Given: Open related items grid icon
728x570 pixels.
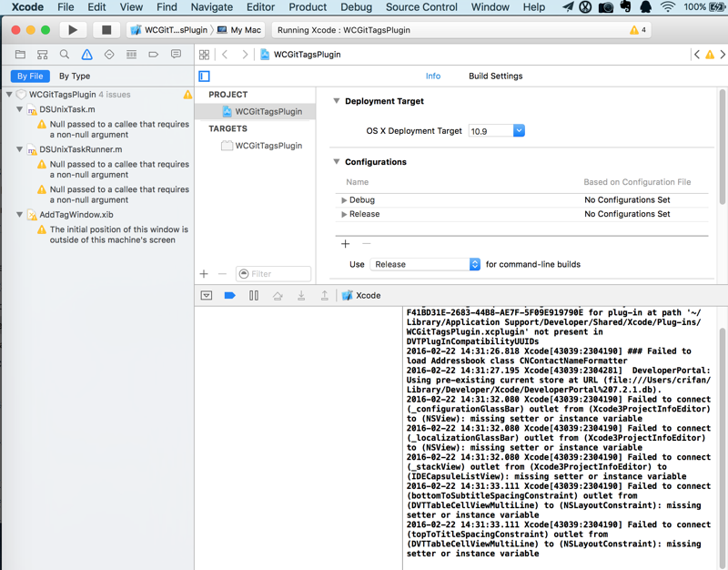Looking at the screenshot, I should click(204, 55).
